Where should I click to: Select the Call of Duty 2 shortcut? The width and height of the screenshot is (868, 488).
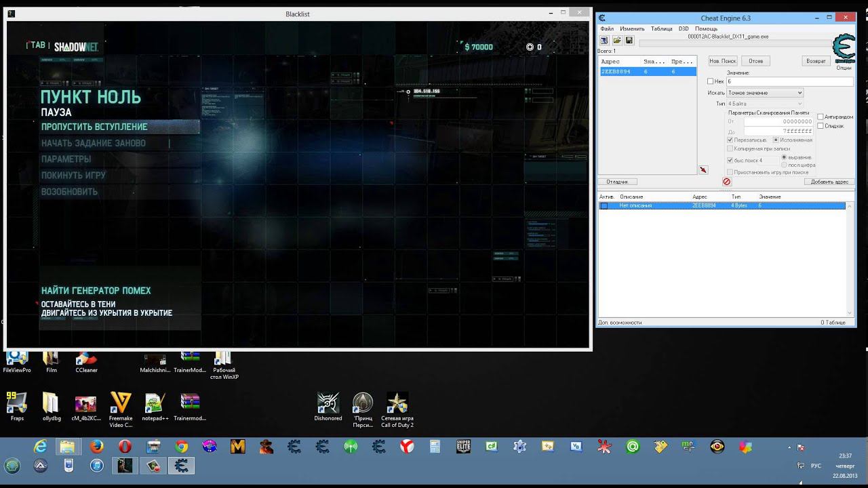pyautogui.click(x=397, y=410)
